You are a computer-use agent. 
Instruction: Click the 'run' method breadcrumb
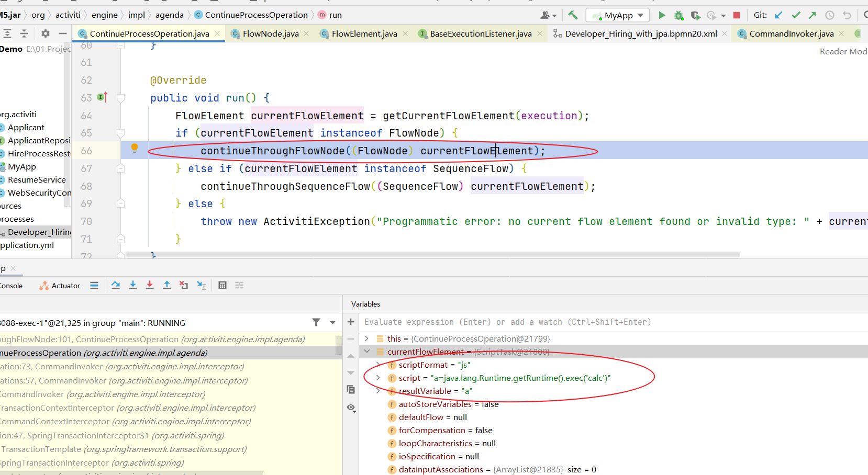330,15
